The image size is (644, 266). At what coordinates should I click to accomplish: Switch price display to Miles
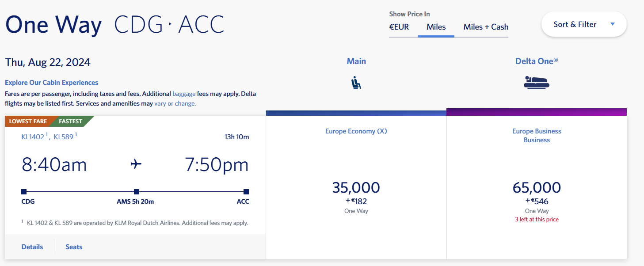point(436,27)
